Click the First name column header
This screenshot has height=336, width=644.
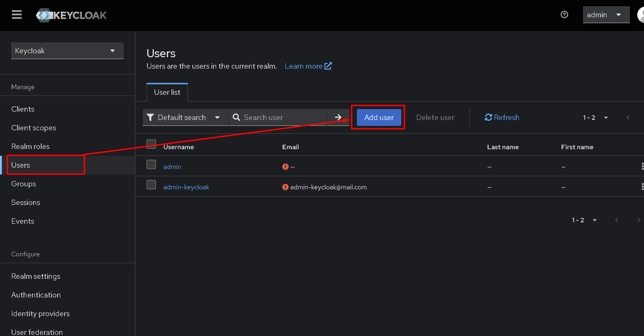click(x=577, y=147)
